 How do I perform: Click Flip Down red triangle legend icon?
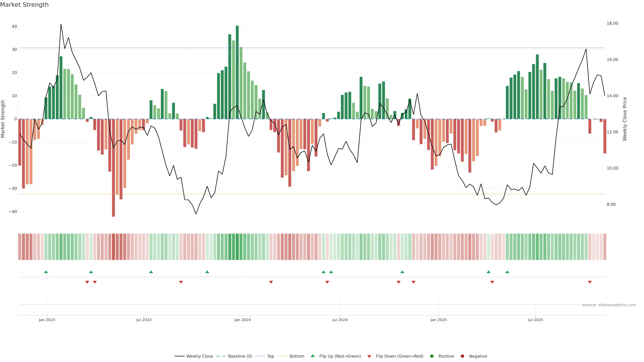369,356
